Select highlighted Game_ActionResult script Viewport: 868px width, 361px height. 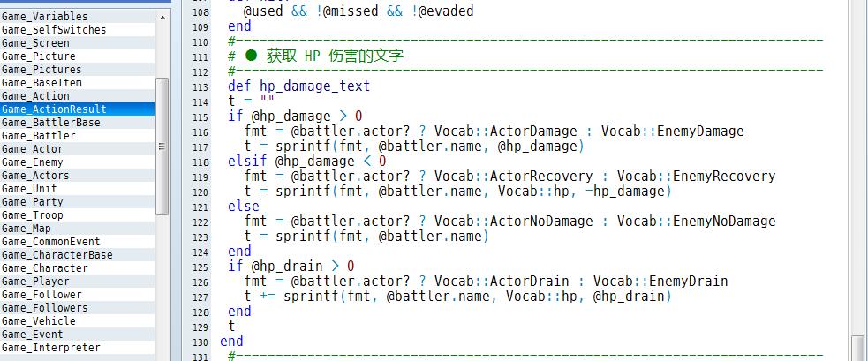click(x=78, y=109)
